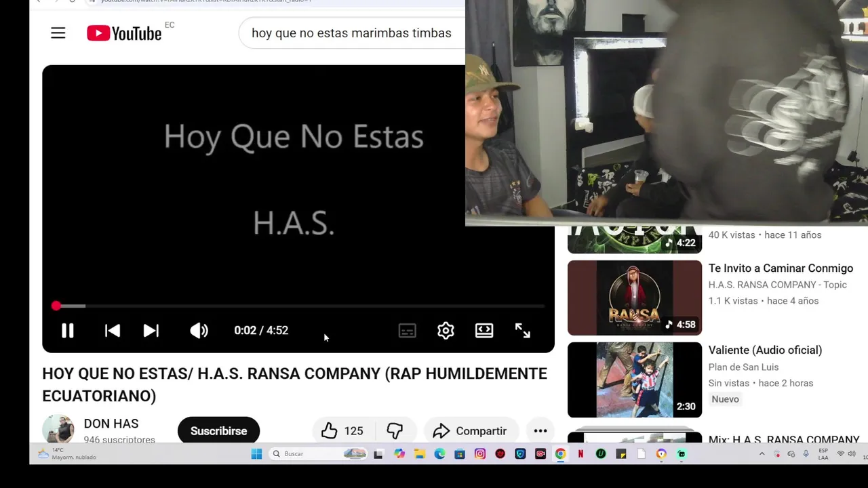868x488 pixels.
Task: Open Microsoft Edge from the taskbar
Action: 439,454
